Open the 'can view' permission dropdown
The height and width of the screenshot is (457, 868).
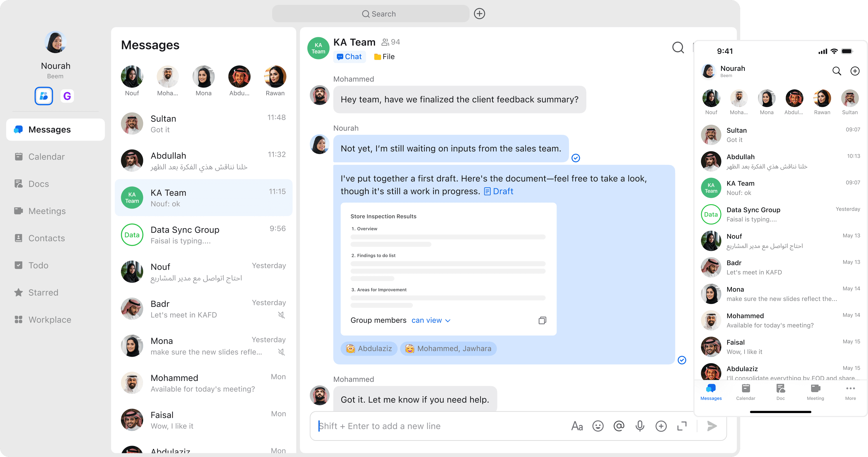[x=431, y=320]
